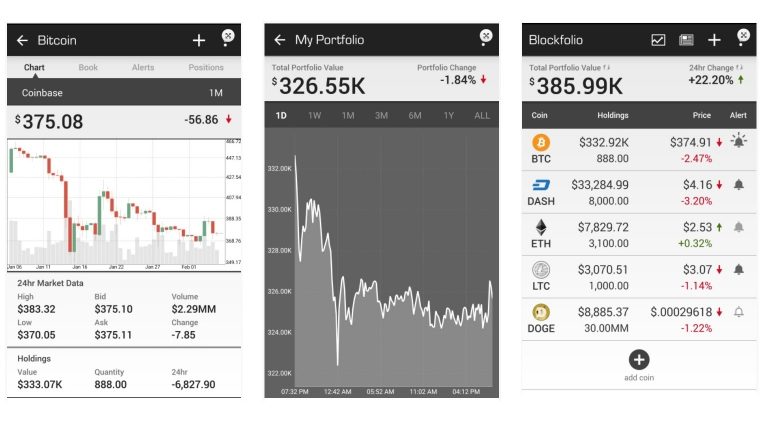Open the portfolio chart icon in Blockfolio header
This screenshot has height=440, width=770.
(x=658, y=40)
